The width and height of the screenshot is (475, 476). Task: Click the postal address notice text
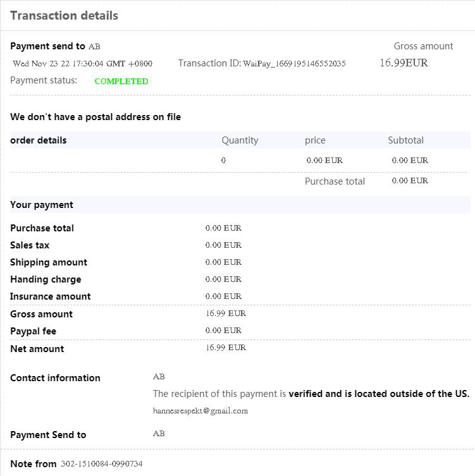point(96,117)
